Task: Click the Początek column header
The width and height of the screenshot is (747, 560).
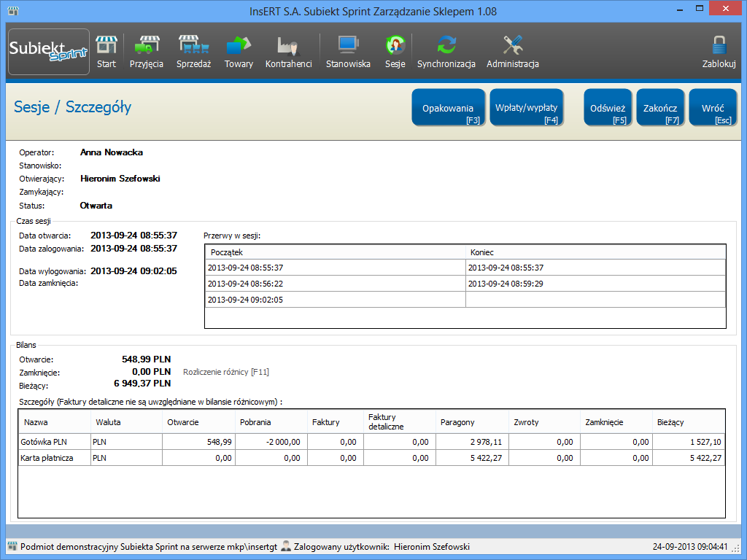Action: click(336, 252)
